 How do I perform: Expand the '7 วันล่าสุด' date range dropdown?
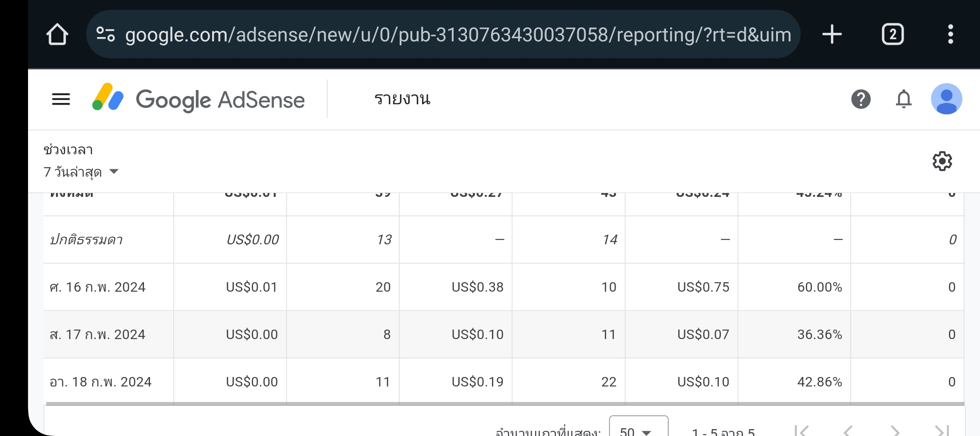pyautogui.click(x=81, y=172)
